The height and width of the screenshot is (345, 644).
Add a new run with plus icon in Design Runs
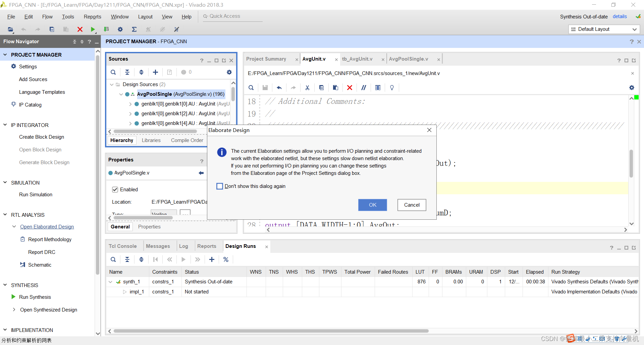click(x=212, y=260)
